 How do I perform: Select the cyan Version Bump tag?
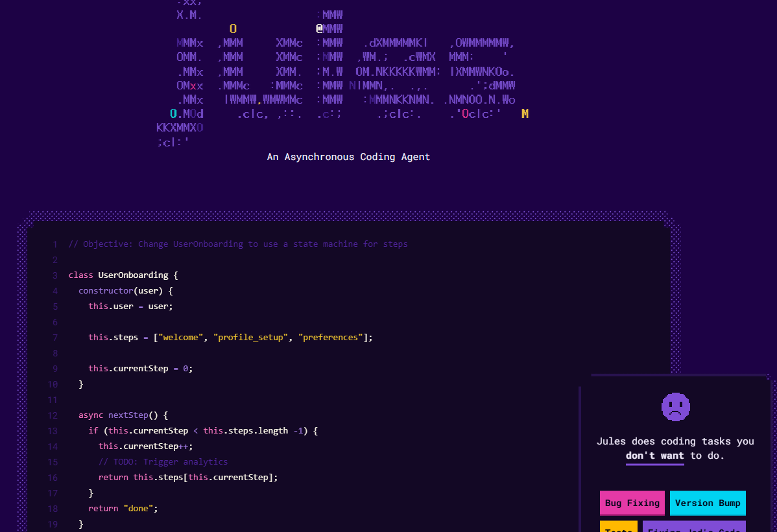tap(707, 503)
